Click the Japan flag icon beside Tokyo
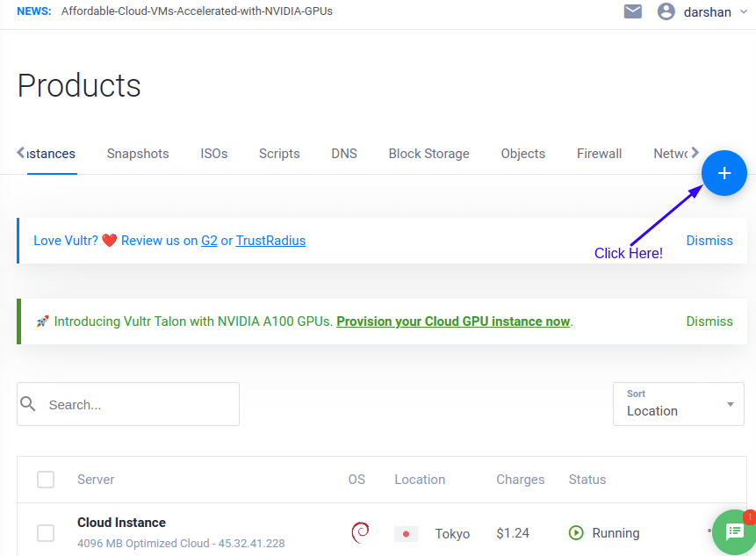Viewport: 756px width, 556px height. coord(406,534)
